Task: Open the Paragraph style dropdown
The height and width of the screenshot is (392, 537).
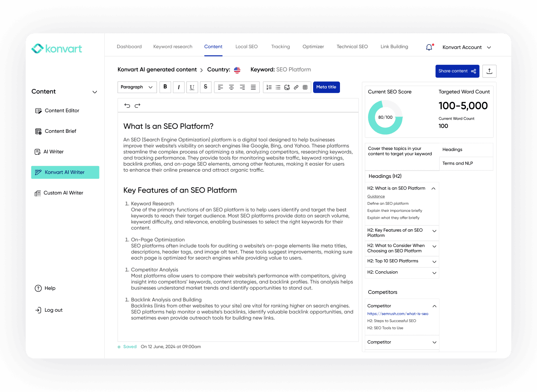Action: point(137,87)
